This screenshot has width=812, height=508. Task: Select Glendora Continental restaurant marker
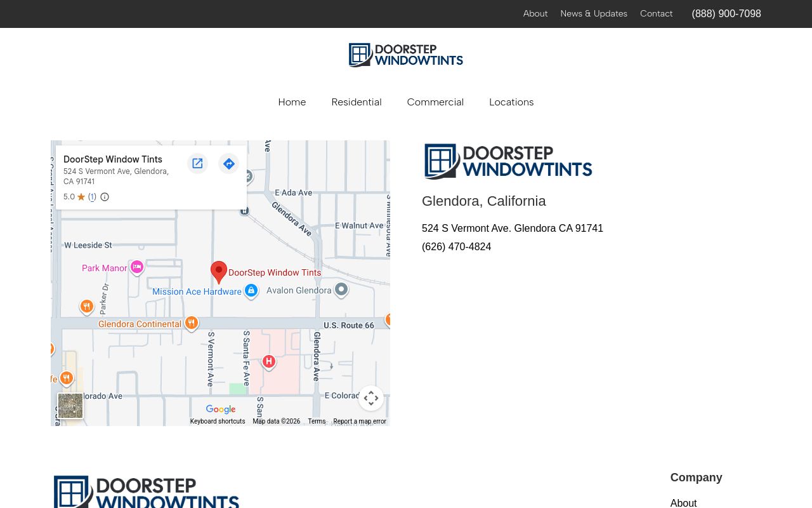pyautogui.click(x=192, y=324)
